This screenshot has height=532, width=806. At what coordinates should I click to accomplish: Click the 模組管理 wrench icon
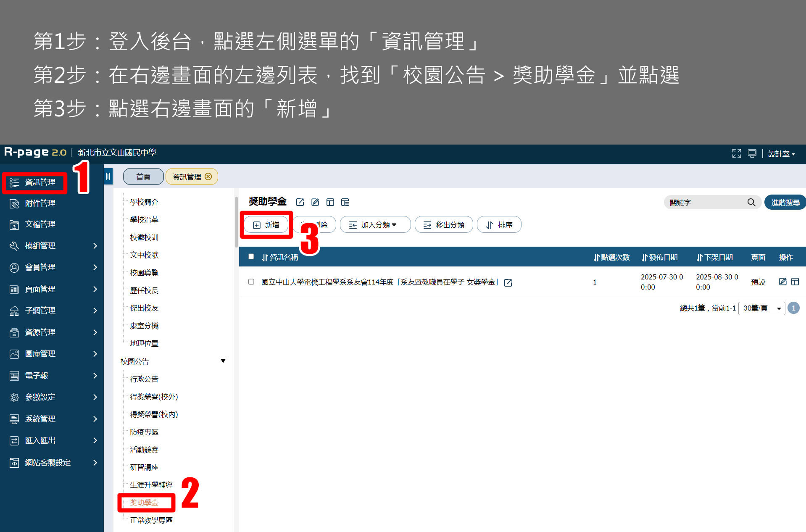coord(14,246)
